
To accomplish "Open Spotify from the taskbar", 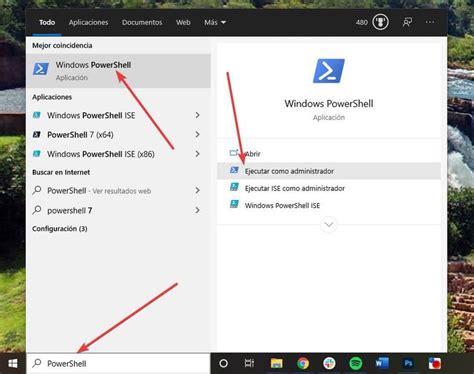I will point(356,363).
